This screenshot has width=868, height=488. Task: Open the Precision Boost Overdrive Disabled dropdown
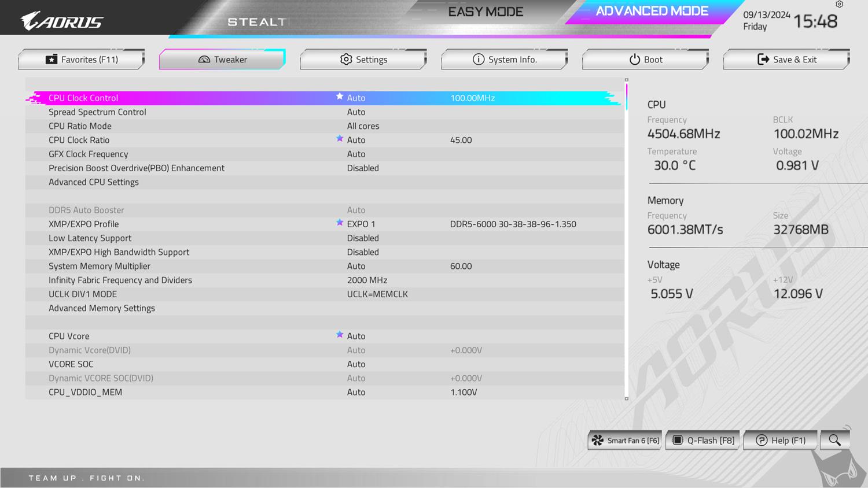(363, 168)
